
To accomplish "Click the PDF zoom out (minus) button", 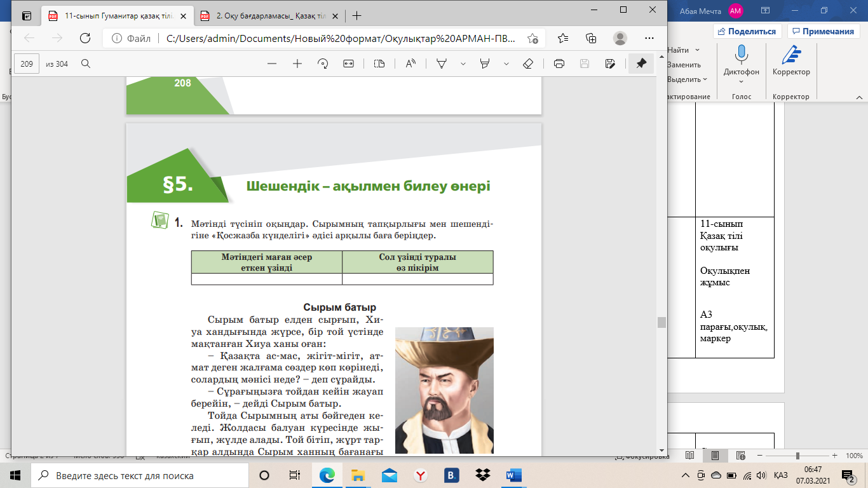I will [272, 64].
